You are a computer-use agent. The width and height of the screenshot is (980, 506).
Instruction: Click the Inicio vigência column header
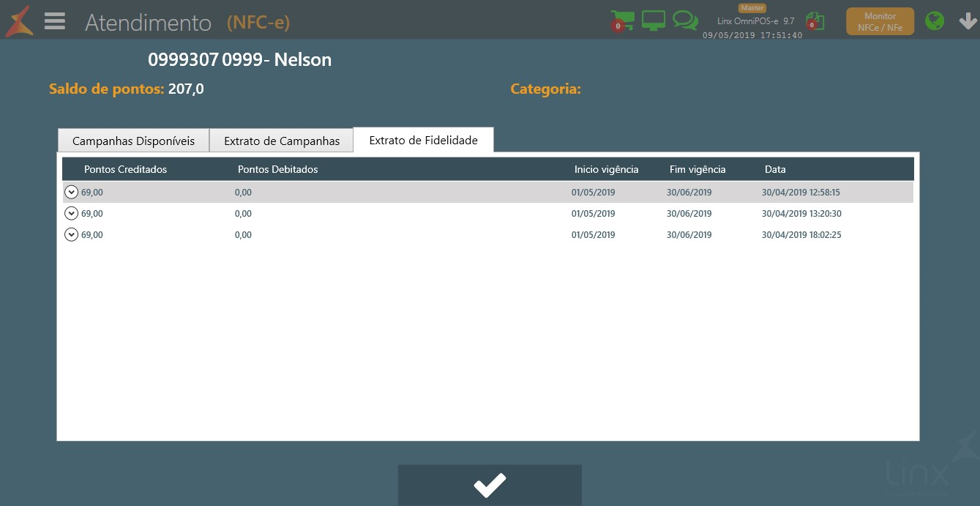tap(606, 169)
